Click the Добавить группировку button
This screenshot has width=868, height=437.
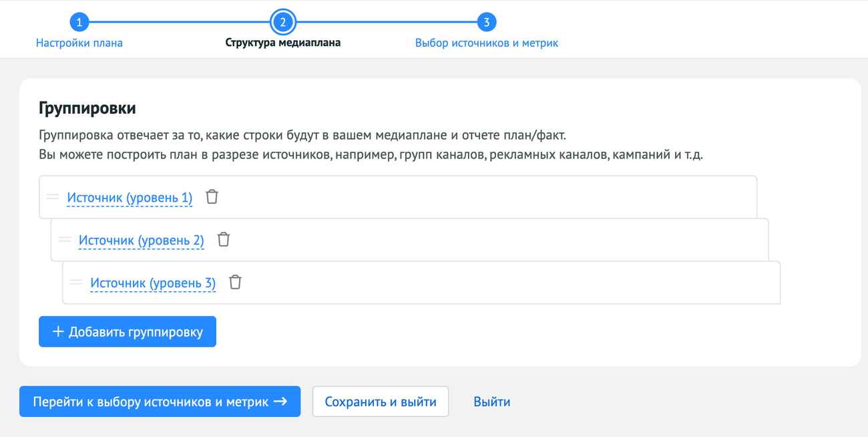[128, 331]
